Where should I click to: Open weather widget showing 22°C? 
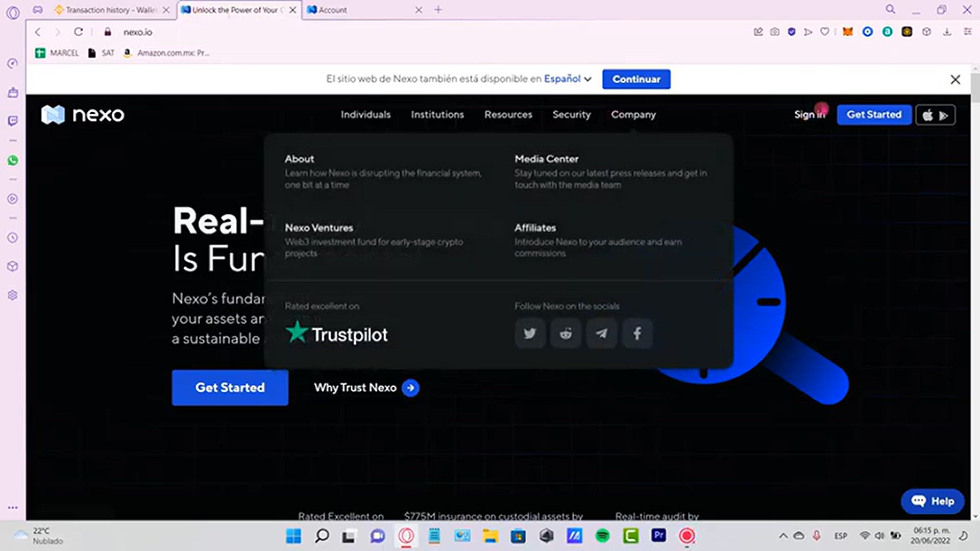click(x=39, y=536)
